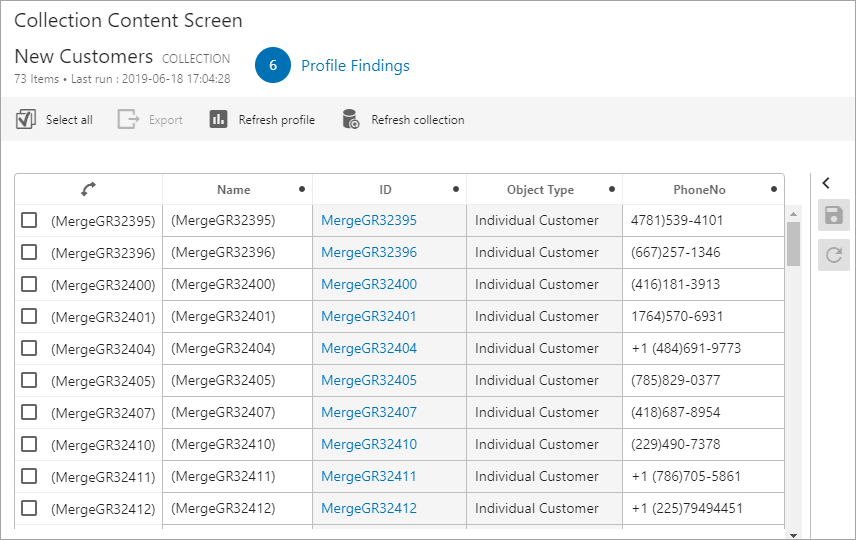The width and height of the screenshot is (856, 540).
Task: Click the scroll down arrow of table
Action: [x=794, y=535]
